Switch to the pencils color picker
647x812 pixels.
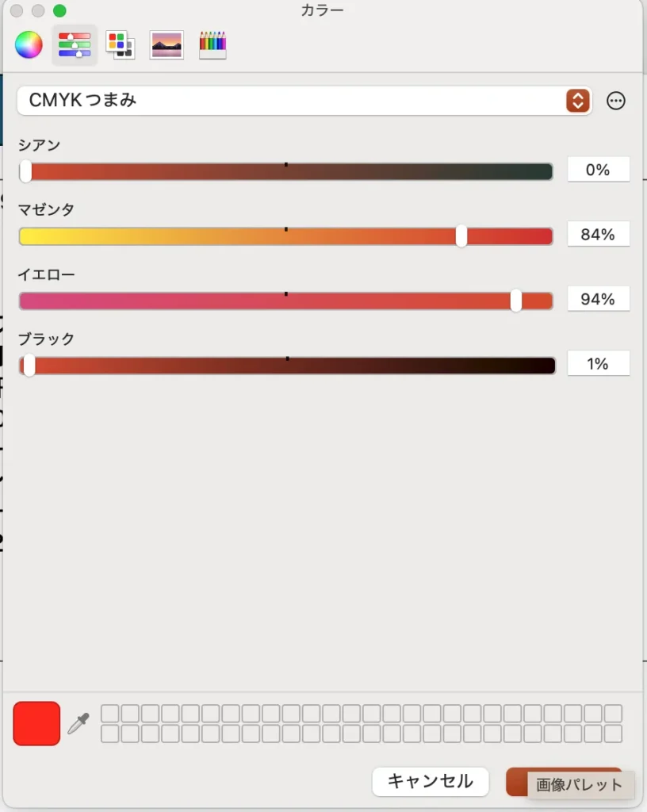tap(212, 44)
